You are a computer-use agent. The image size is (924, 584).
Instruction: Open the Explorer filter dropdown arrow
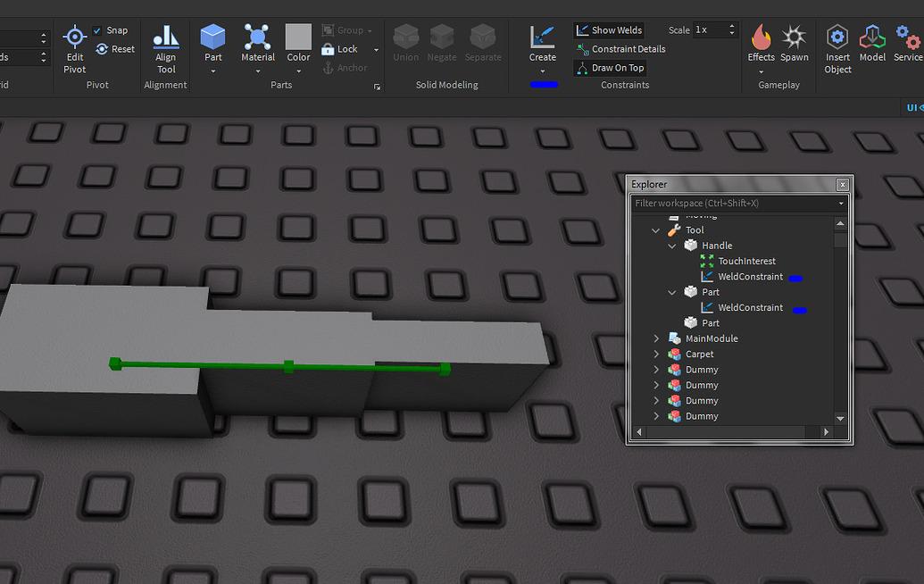(841, 204)
